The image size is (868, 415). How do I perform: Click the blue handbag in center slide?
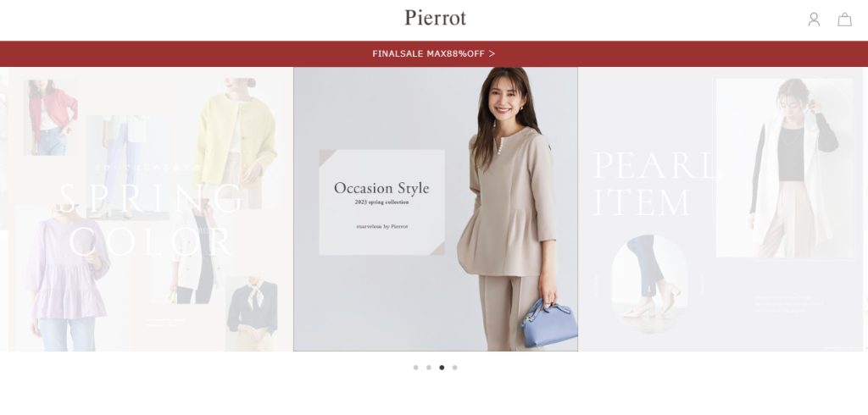pyautogui.click(x=549, y=323)
